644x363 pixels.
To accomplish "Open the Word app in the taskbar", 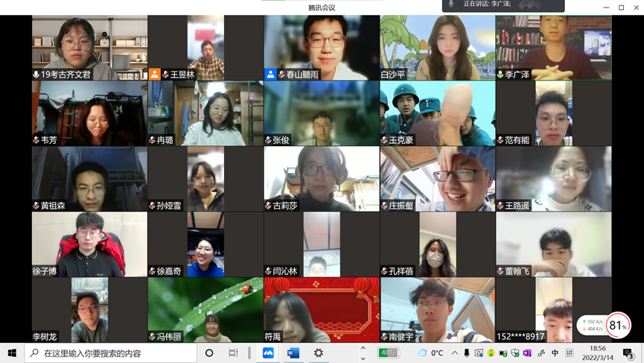I will 293,353.
